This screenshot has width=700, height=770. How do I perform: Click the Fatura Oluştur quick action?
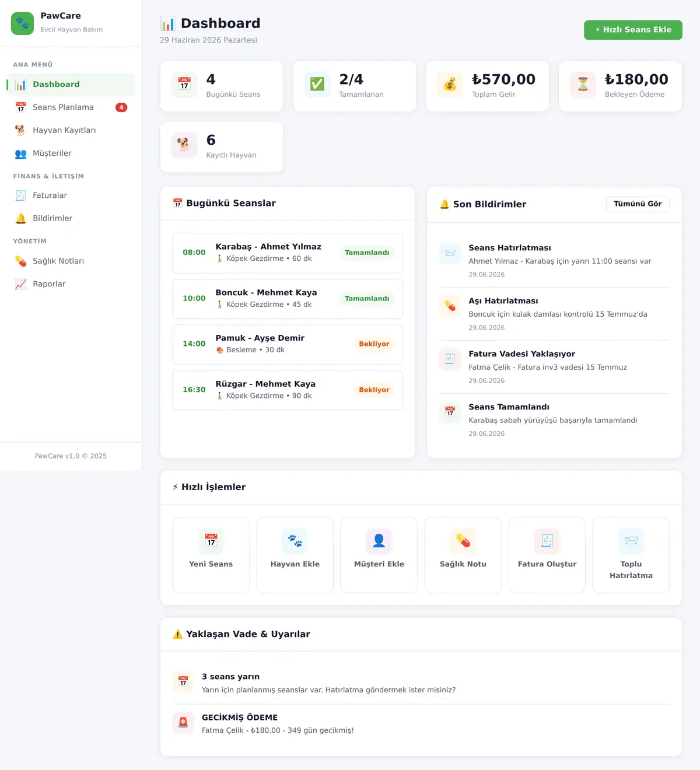[547, 555]
